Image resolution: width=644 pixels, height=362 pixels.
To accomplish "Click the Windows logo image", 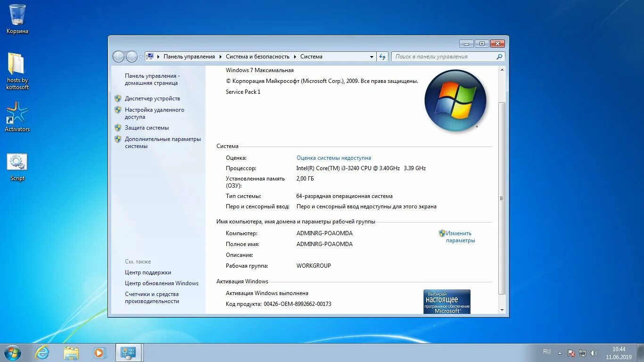I will (x=455, y=100).
